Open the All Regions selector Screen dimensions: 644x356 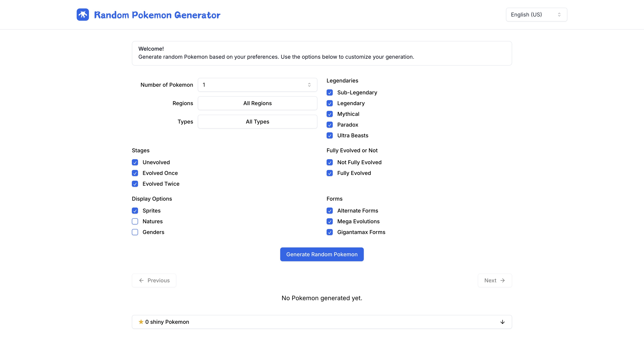tap(257, 103)
